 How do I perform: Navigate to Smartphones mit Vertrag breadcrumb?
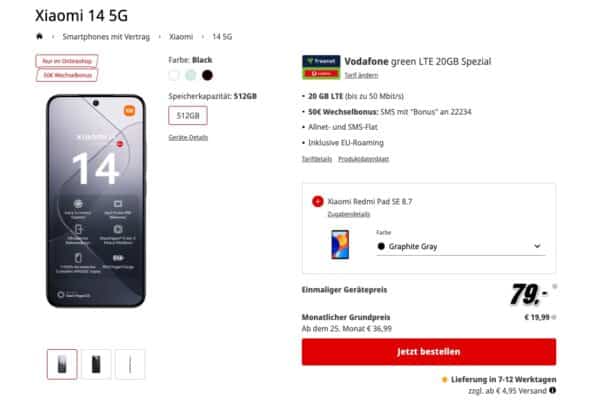coord(106,37)
